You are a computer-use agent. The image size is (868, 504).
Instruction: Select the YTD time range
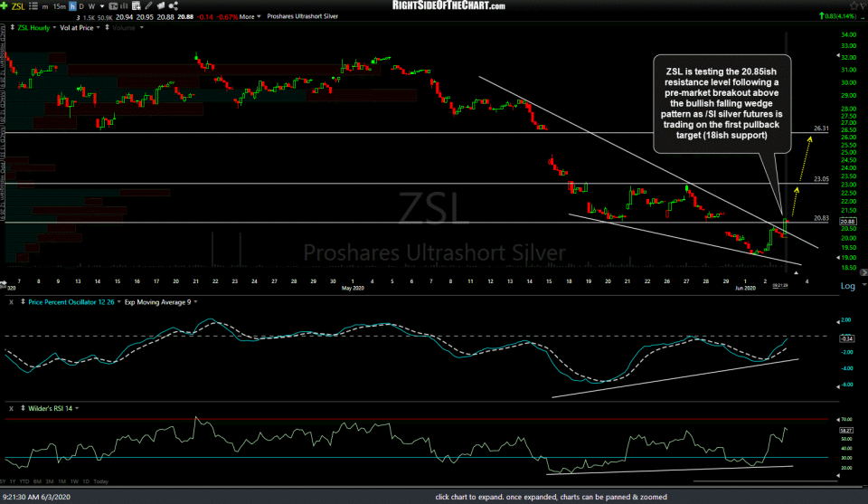(x=24, y=482)
